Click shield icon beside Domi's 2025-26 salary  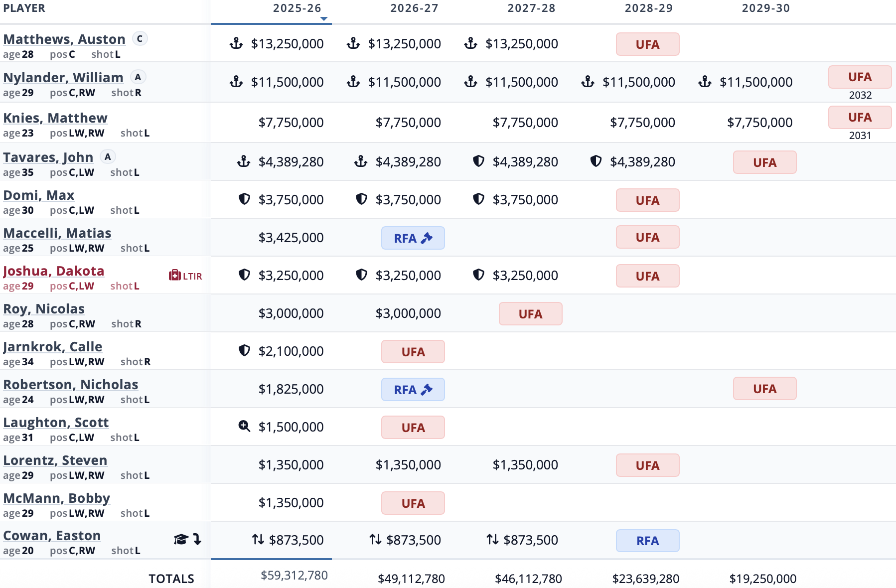[x=244, y=199]
